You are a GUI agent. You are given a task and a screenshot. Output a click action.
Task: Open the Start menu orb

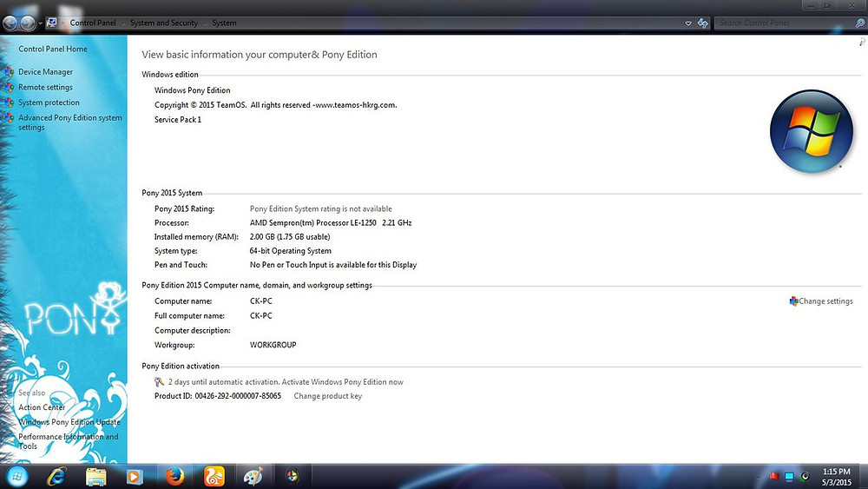tap(16, 476)
